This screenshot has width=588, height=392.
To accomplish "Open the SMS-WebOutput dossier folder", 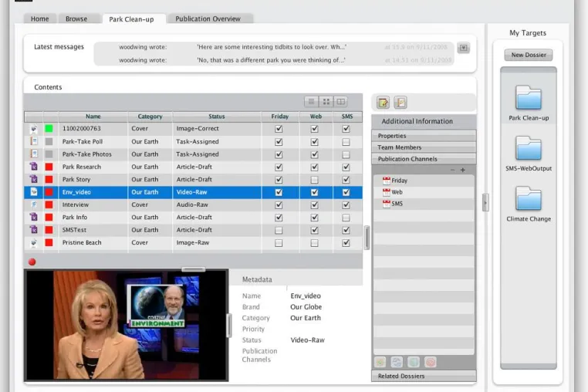I will (x=529, y=148).
